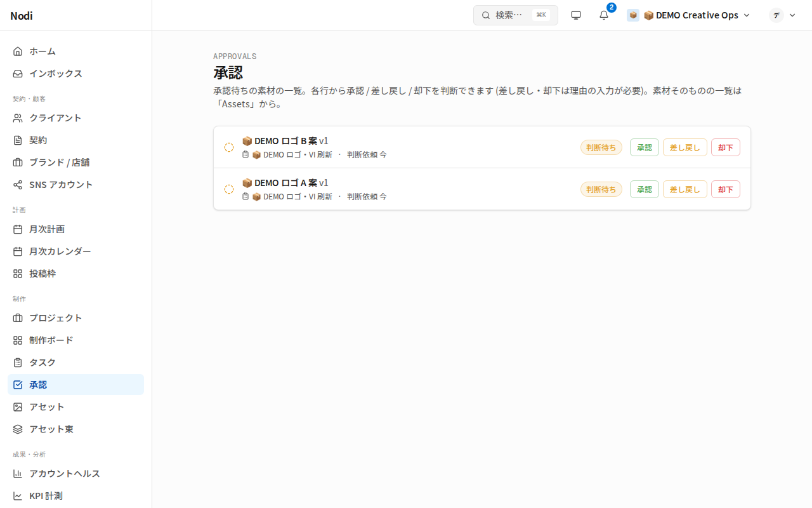812x508 pixels.
Task: Open the DEMO ロゴ A 案 v1 title
Action: (x=285, y=183)
